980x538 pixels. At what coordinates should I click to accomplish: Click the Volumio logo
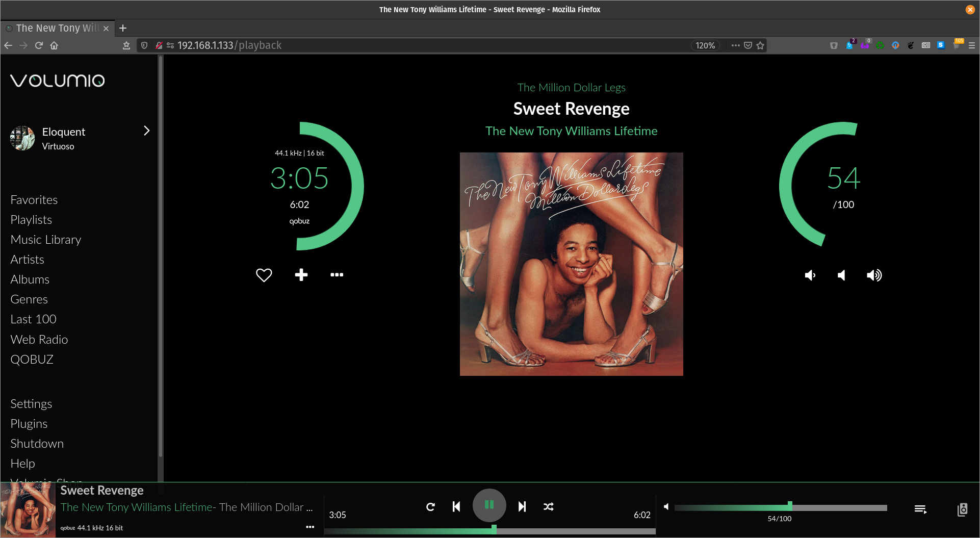coord(58,81)
